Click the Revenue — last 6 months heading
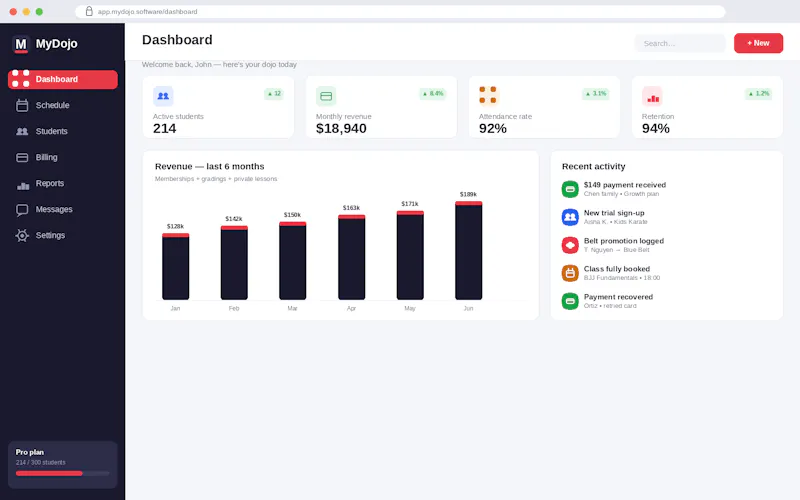The width and height of the screenshot is (800, 500). pyautogui.click(x=210, y=166)
